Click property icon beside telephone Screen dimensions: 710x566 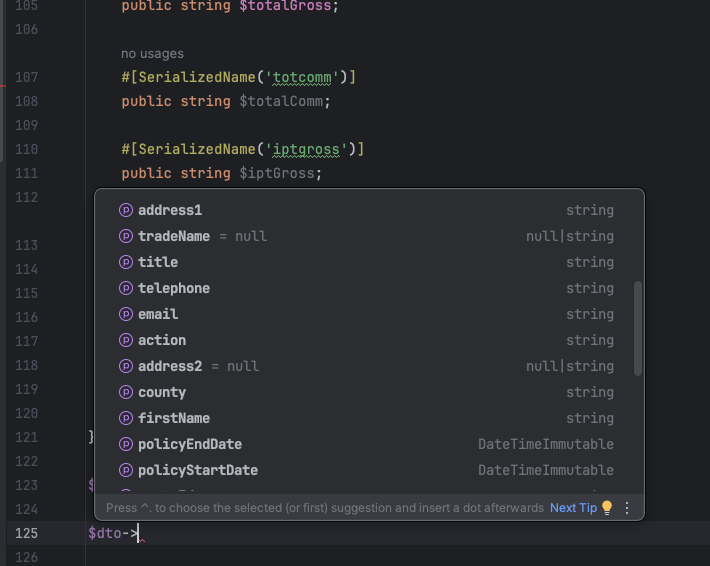point(126,288)
